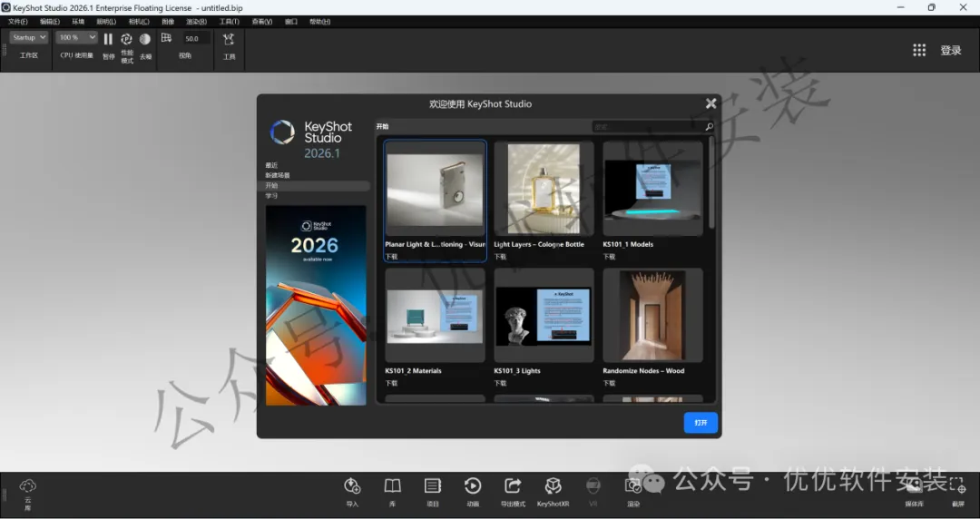
Task: Click the KeyShot 2026 promo banner
Action: 317,305
